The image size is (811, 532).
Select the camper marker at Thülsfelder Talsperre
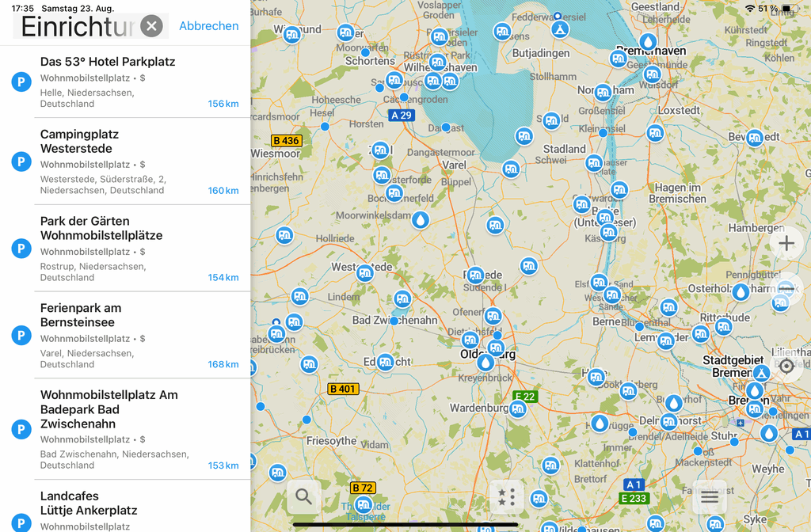(x=364, y=504)
